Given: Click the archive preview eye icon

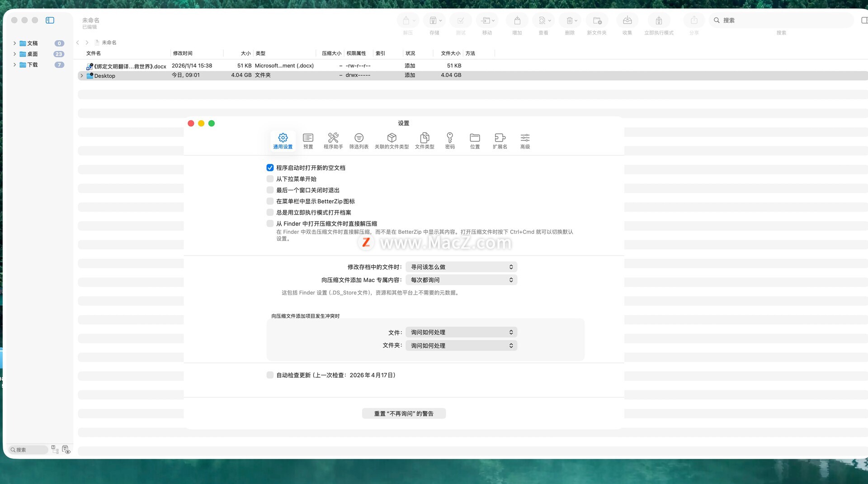Looking at the screenshot, I should (66, 449).
